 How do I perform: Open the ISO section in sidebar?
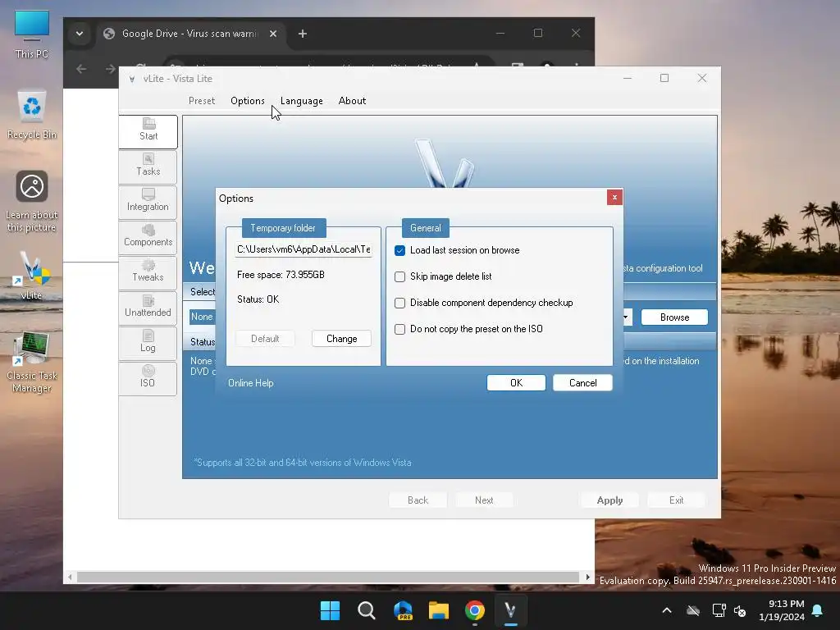(148, 379)
